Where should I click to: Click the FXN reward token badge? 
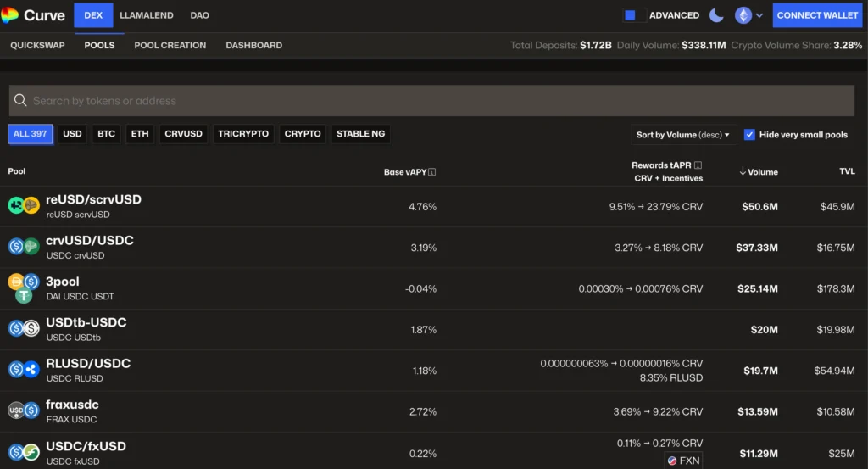click(684, 461)
